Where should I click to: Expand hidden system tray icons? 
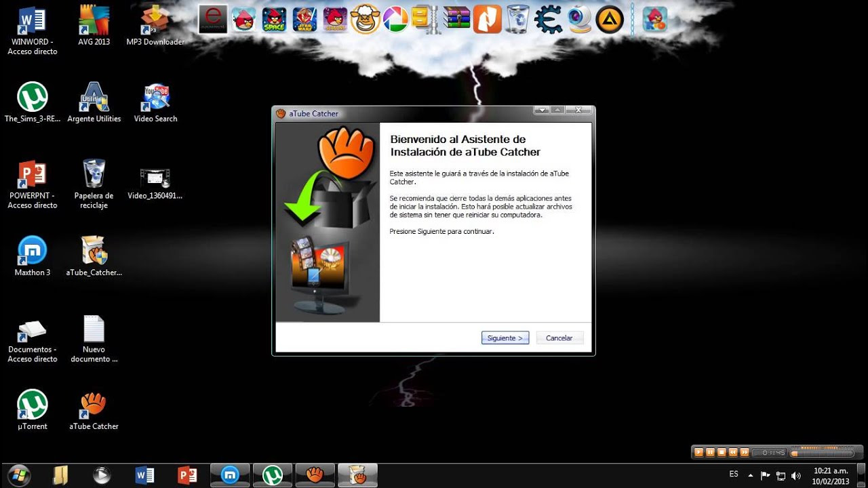750,474
